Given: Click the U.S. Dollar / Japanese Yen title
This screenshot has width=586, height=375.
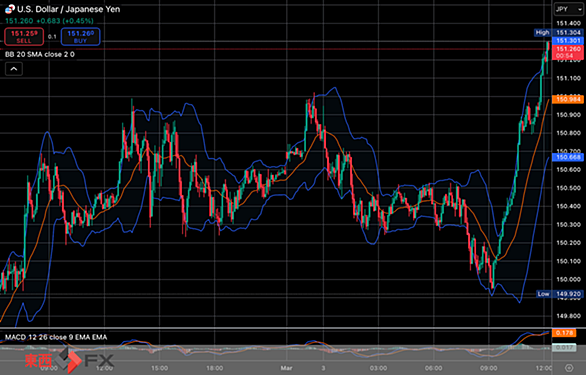Looking at the screenshot, I should coord(69,9).
